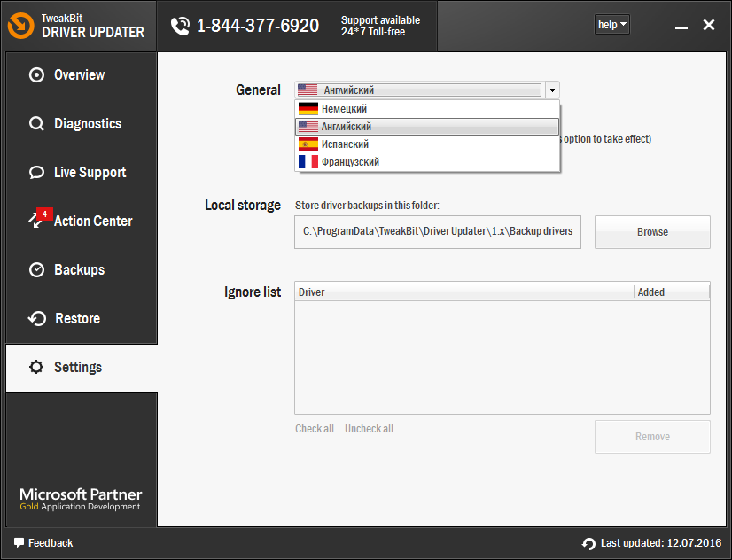Click the Live Support chat bubble icon
The width and height of the screenshot is (732, 560).
coord(36,172)
